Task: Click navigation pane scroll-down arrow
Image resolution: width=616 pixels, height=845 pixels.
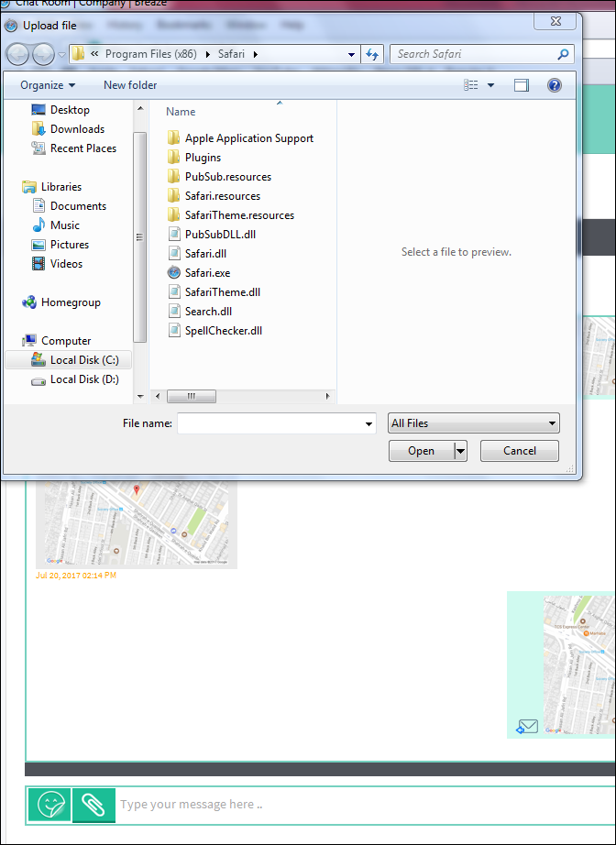Action: 140,397
